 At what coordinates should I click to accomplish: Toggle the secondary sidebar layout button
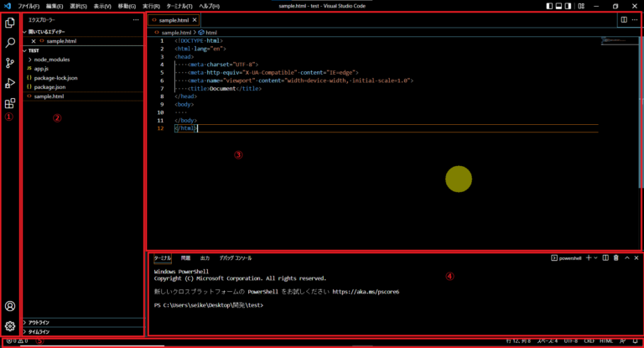[x=571, y=6]
